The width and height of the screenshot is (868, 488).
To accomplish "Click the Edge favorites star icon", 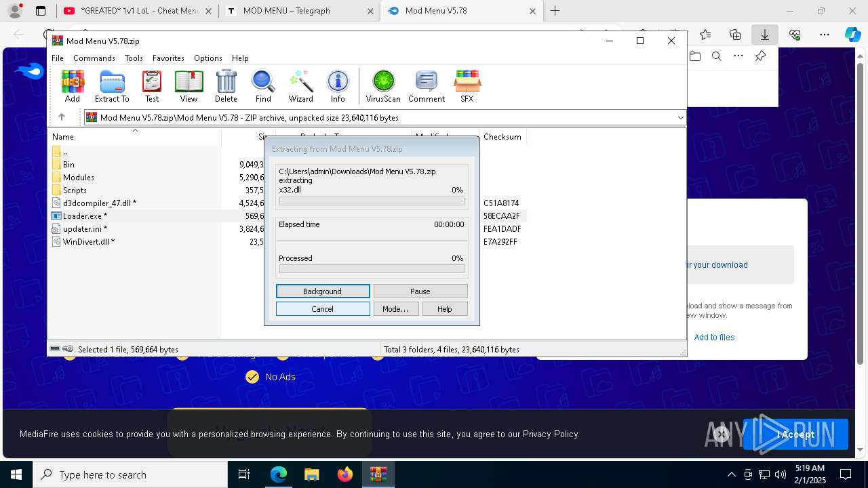I will (705, 35).
